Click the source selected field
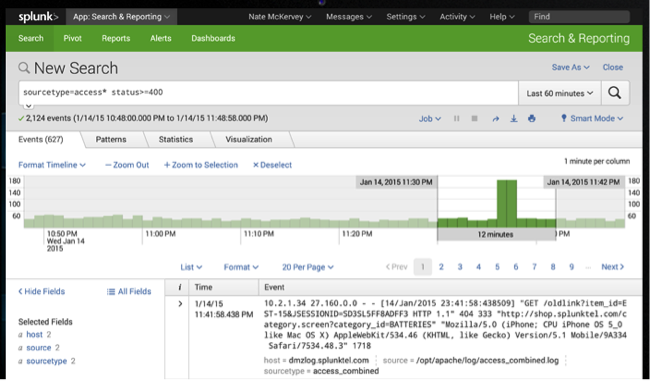The image size is (650, 382). 39,348
